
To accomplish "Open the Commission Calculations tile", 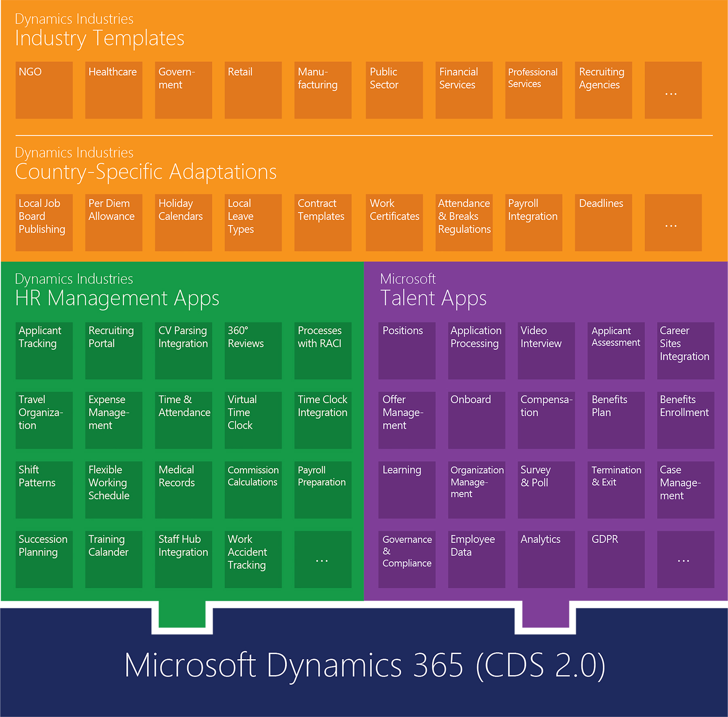I will click(x=253, y=490).
